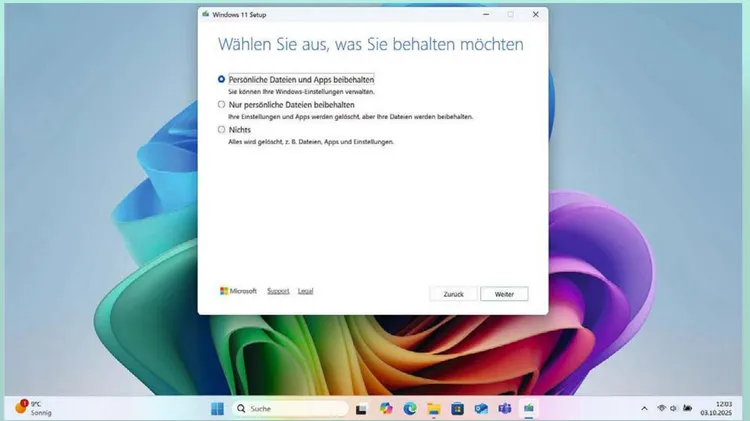Expand the hidden system tray icons chevron

644,408
